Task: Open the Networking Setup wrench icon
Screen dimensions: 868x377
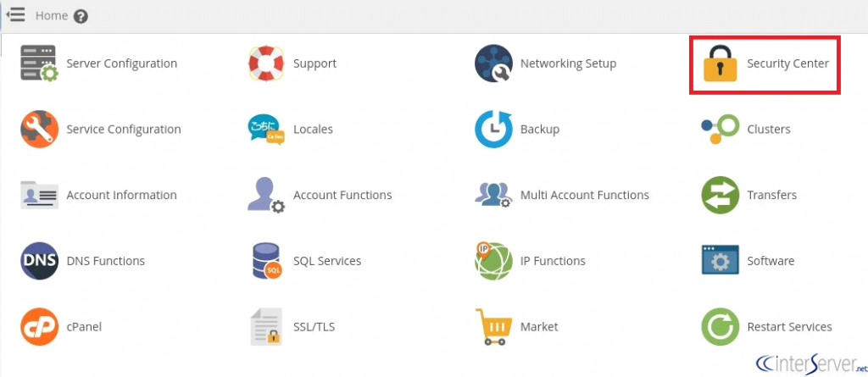Action: click(x=493, y=63)
